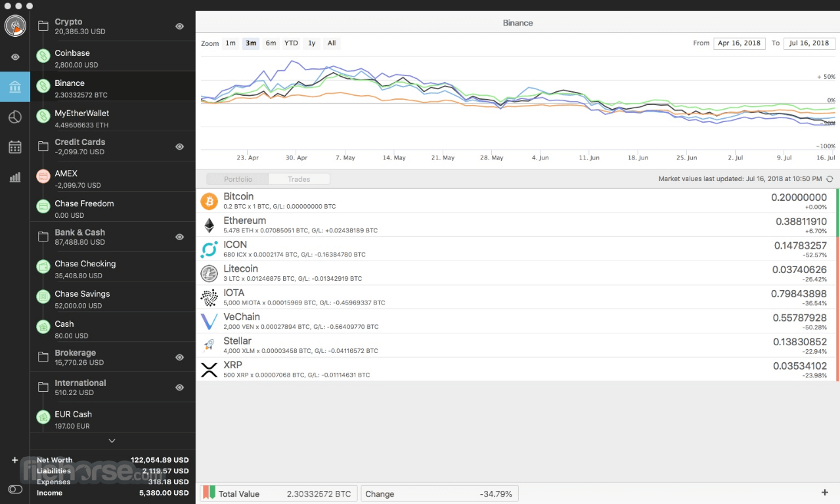Set chart zoom to 1m
This screenshot has height=504, width=840.
[231, 43]
